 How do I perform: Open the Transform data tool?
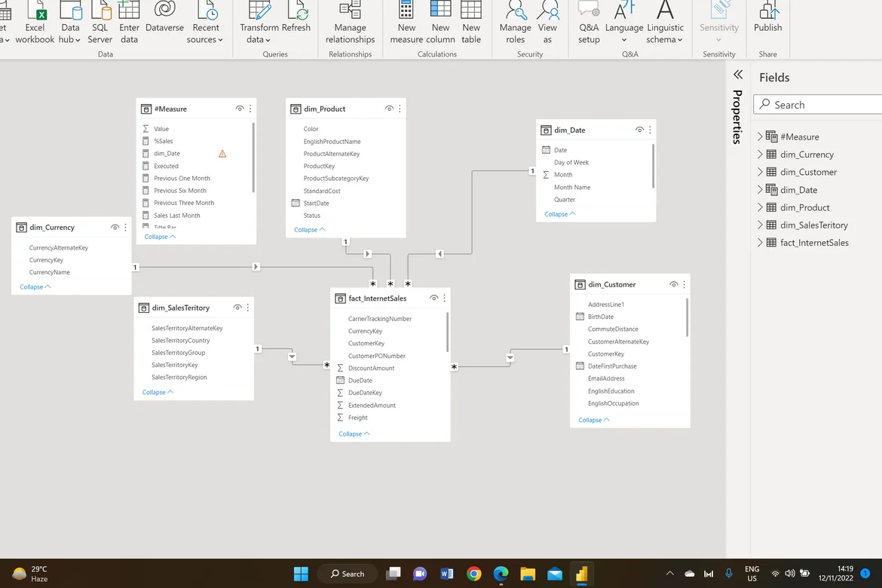(x=259, y=11)
